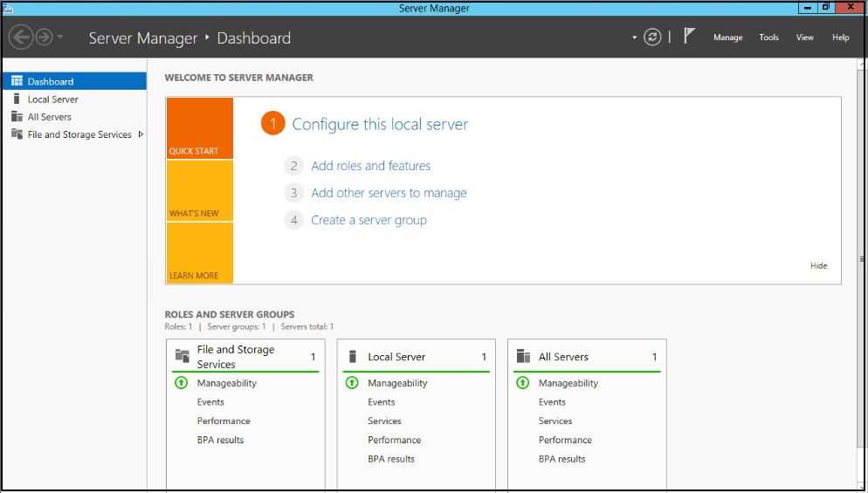
Task: Open the notifications flag
Action: coord(689,37)
